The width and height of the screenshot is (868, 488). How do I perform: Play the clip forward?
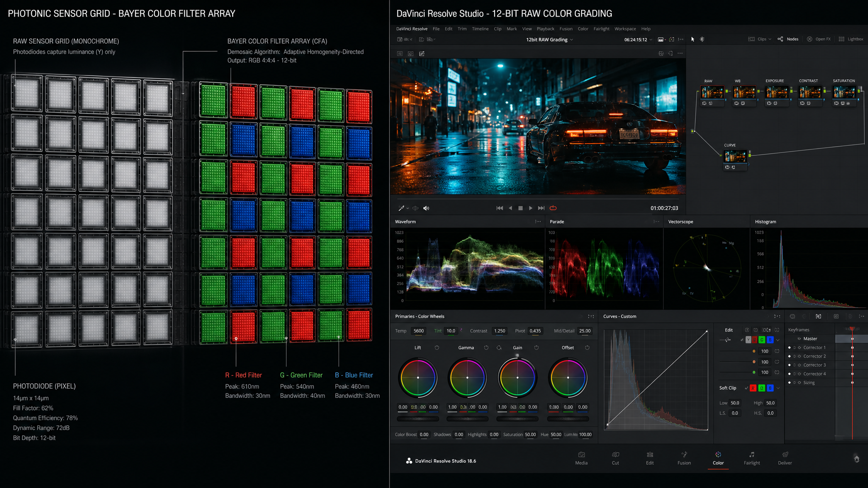(x=531, y=208)
